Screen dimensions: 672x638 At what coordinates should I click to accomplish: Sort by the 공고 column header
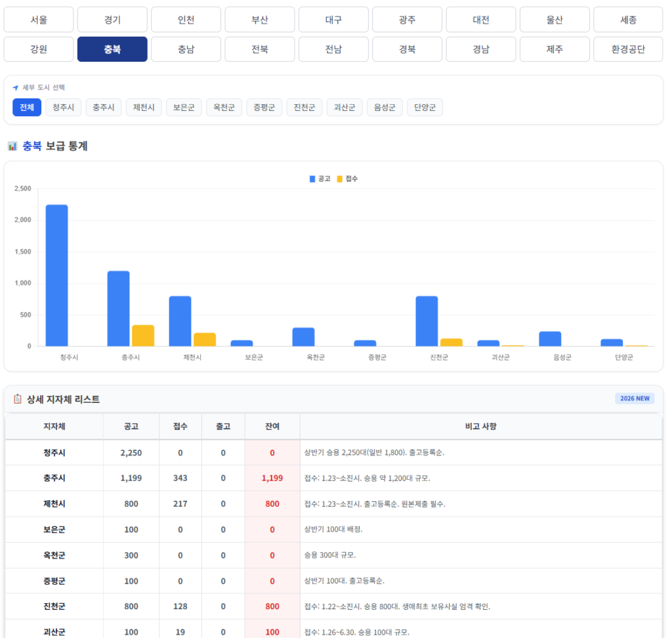tap(131, 427)
